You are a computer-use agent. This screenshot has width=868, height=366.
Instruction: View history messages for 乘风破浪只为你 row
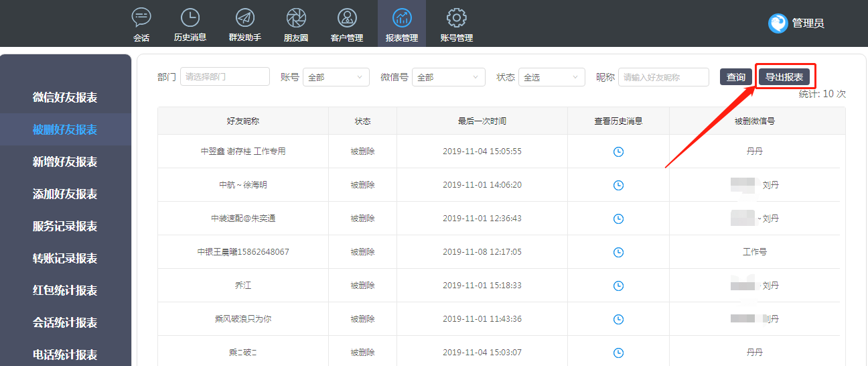618,319
